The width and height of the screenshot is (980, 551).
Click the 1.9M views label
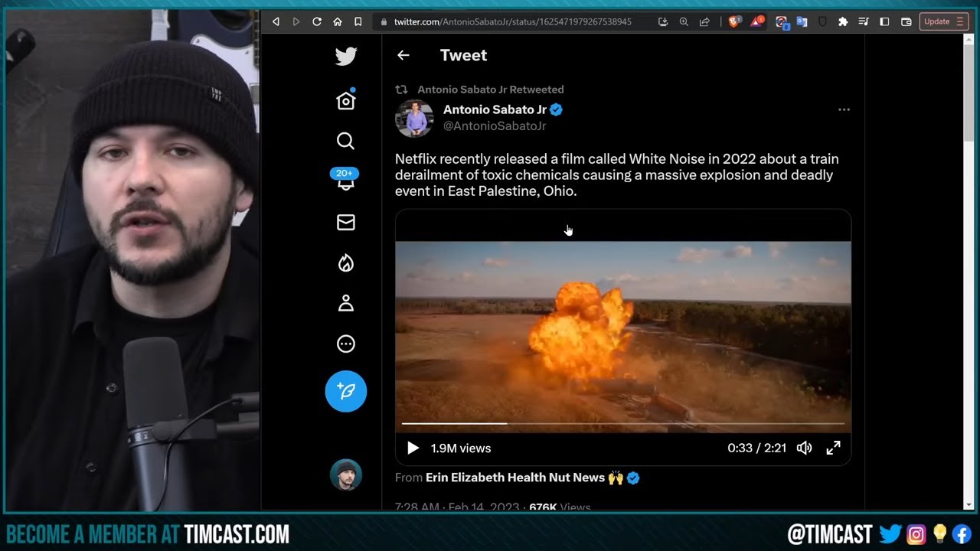click(461, 448)
